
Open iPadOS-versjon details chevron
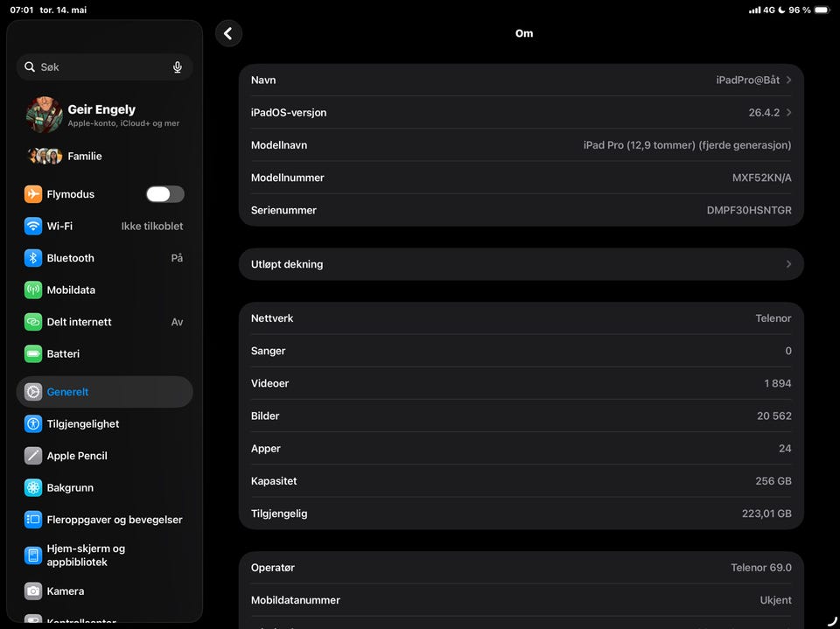(x=788, y=113)
